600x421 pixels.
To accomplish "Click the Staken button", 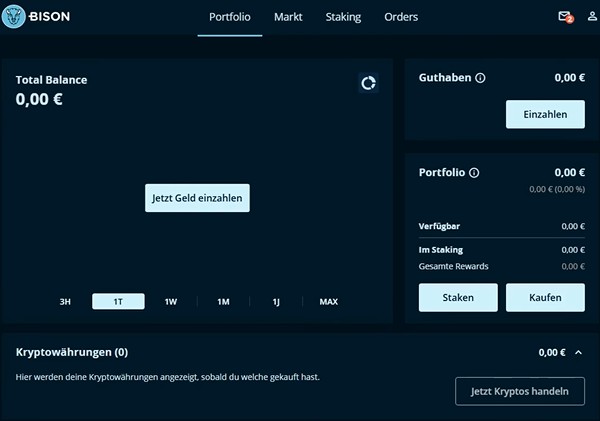I will [458, 297].
